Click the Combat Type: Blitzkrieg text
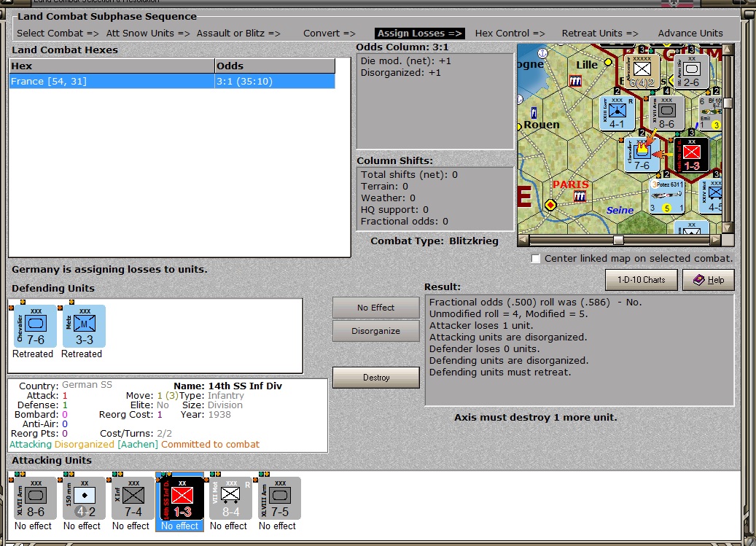The width and height of the screenshot is (756, 546). [434, 241]
